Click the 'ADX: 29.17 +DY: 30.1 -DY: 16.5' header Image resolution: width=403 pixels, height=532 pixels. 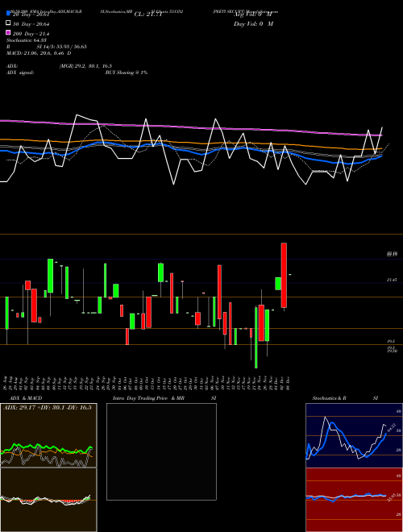click(48, 407)
